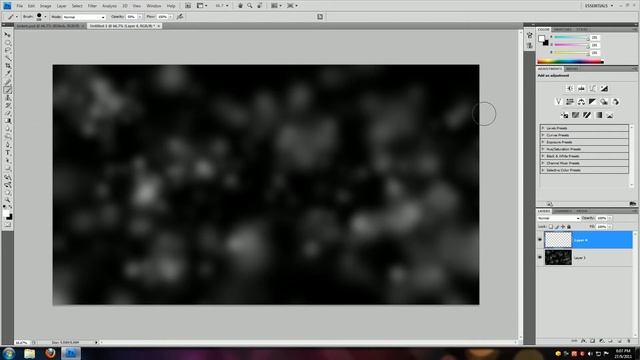Enable lock position
Viewport: 640px width, 360px height.
(x=563, y=227)
